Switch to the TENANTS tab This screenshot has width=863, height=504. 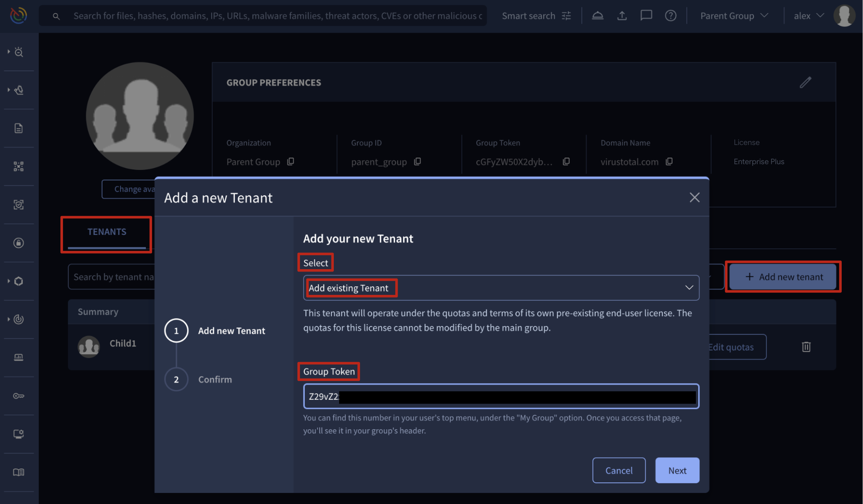pos(107,232)
